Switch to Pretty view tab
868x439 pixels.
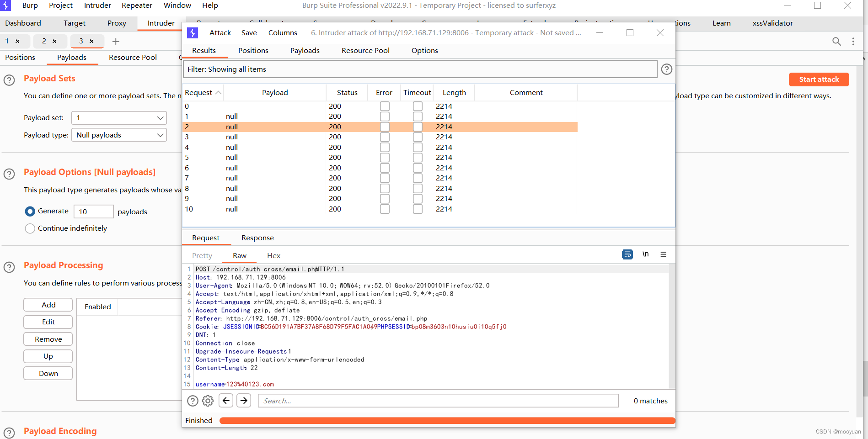(202, 256)
